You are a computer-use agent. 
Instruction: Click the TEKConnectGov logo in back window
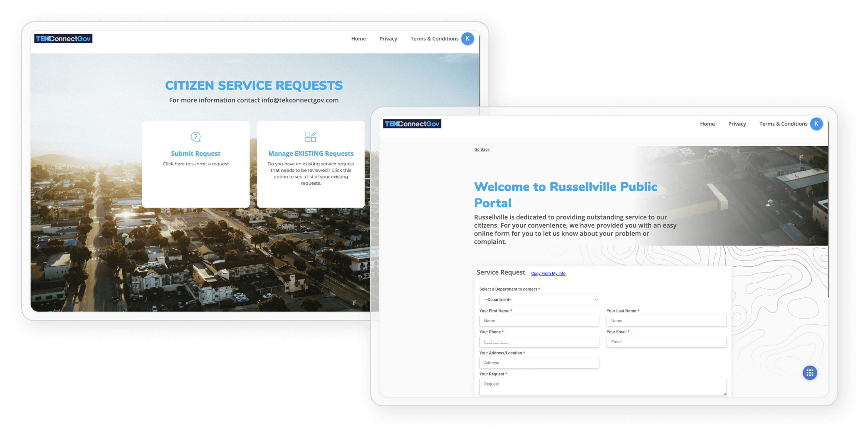pos(63,39)
